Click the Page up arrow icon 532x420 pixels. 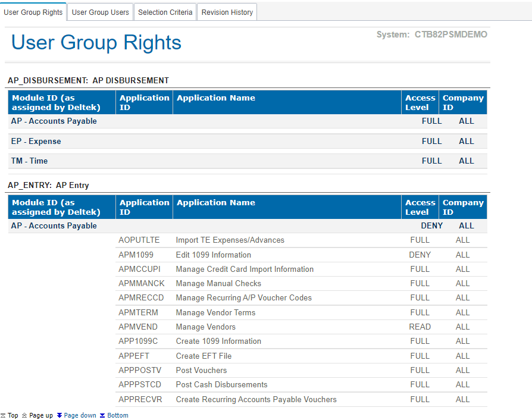pos(24,415)
